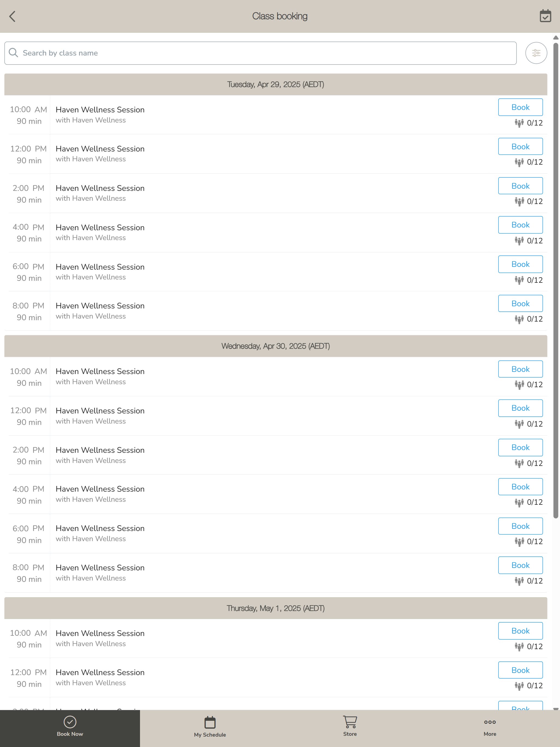
Task: Book the Wednesday 4:00 PM session
Action: pyautogui.click(x=520, y=487)
